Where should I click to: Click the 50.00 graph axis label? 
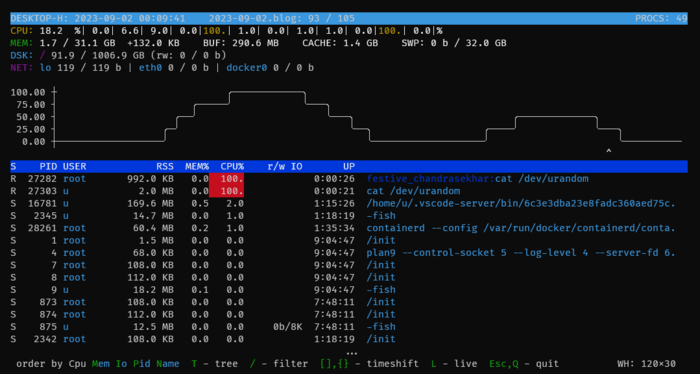(x=31, y=117)
